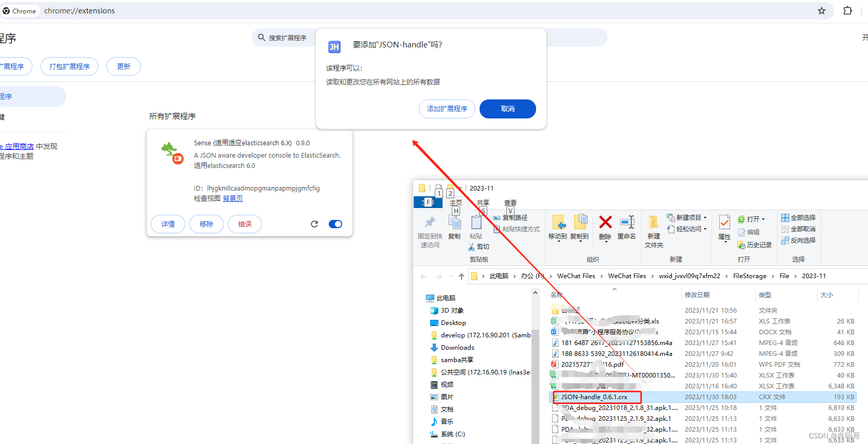Click Select none in Explorer ribbon
The image size is (868, 444).
click(798, 229)
